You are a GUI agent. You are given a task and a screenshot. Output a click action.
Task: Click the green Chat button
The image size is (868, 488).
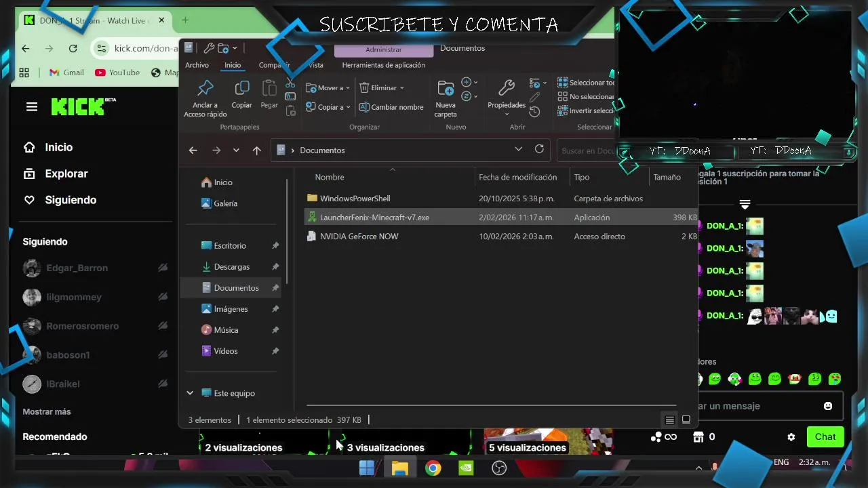point(825,437)
